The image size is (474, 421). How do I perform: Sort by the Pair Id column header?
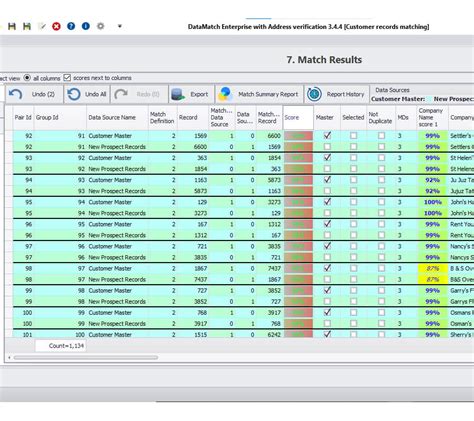(23, 117)
